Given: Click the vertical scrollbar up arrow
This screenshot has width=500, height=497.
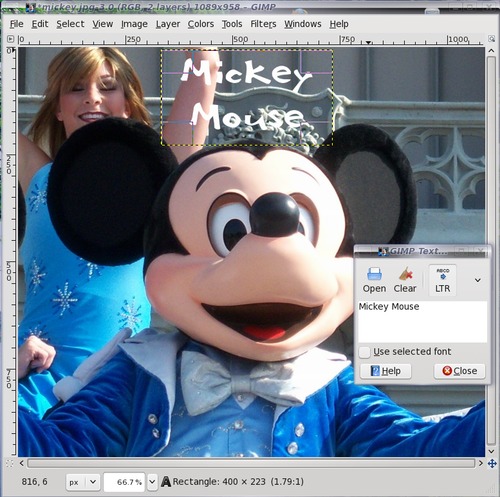Looking at the screenshot, I should pyautogui.click(x=491, y=51).
